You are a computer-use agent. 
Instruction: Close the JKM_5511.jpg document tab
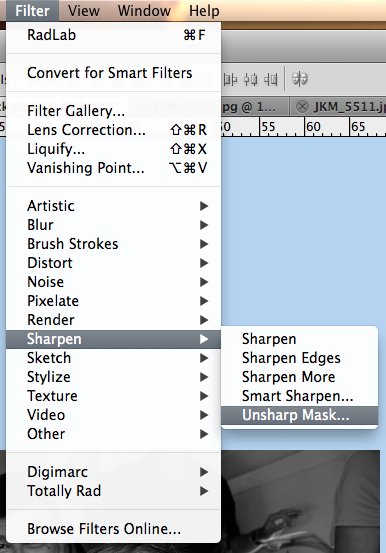(302, 107)
